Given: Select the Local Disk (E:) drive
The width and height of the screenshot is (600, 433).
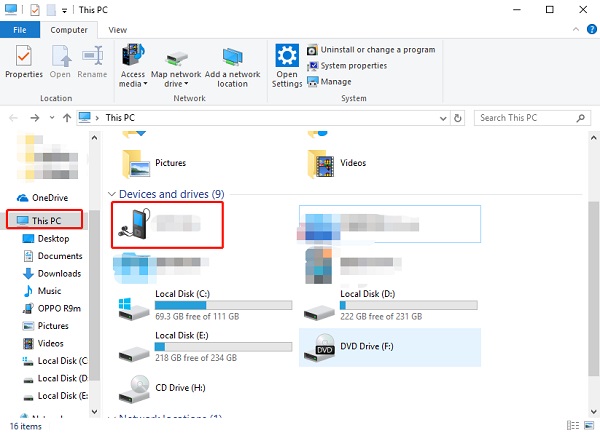Looking at the screenshot, I should [x=205, y=347].
